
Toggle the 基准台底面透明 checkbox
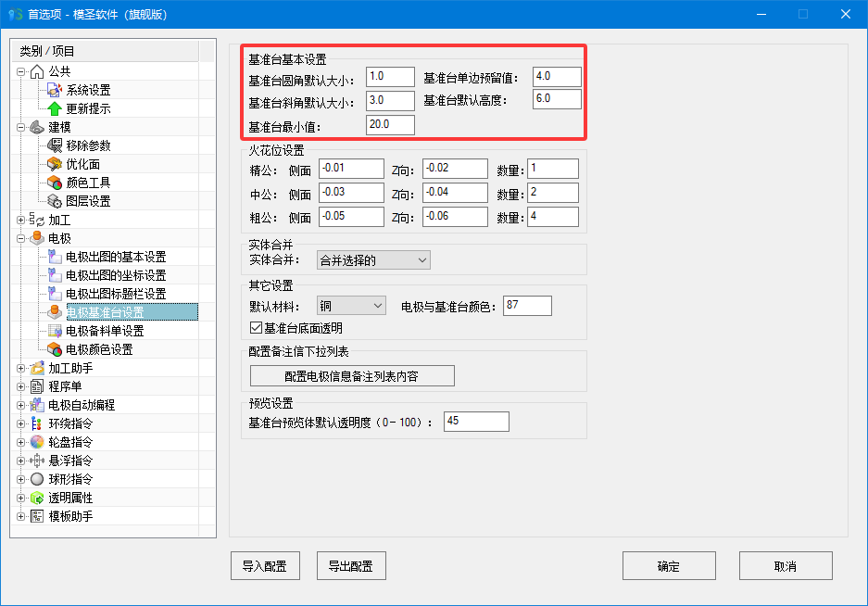pyautogui.click(x=256, y=328)
